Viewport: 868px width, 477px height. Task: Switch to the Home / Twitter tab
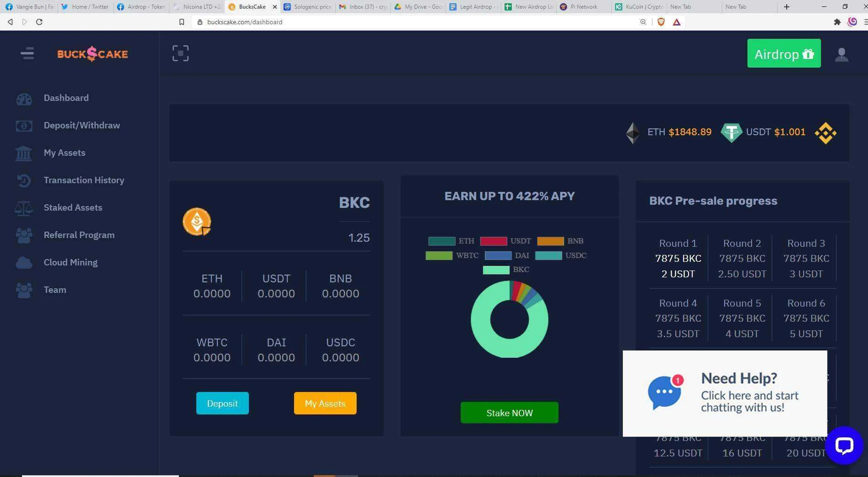tap(85, 6)
